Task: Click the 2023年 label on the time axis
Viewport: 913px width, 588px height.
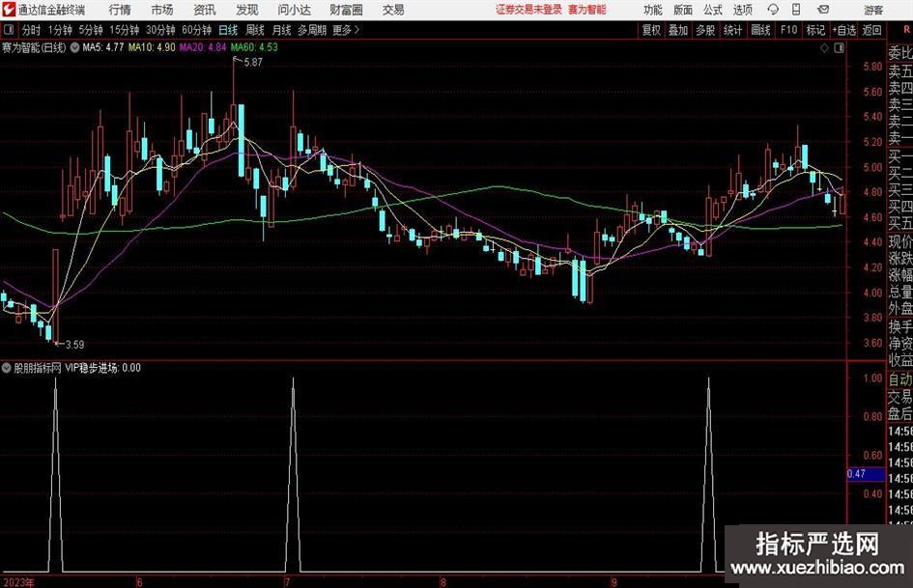Action: [18, 582]
